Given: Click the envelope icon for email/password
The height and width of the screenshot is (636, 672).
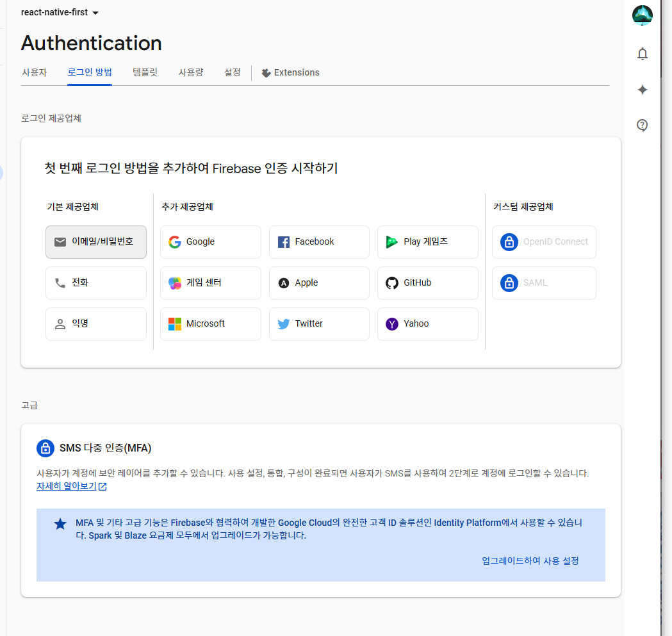Looking at the screenshot, I should click(x=60, y=242).
